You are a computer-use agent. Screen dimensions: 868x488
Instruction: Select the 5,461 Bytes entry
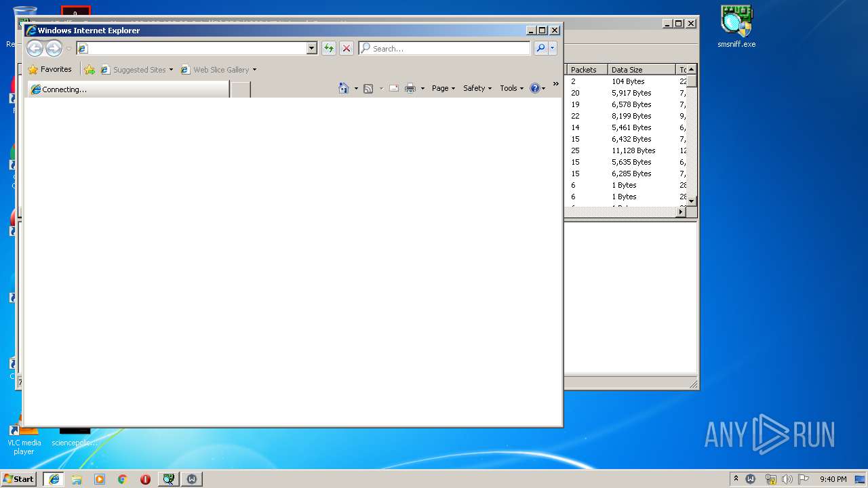[631, 127]
